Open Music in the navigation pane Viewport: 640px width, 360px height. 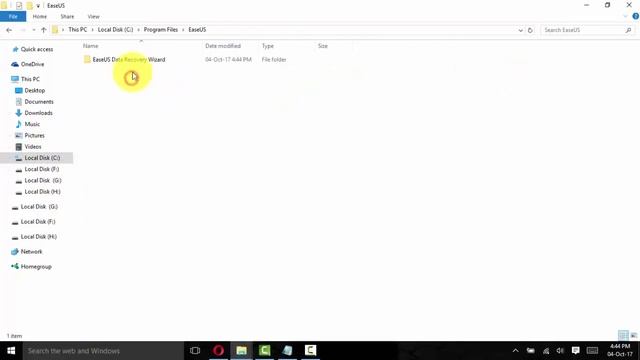coord(32,124)
